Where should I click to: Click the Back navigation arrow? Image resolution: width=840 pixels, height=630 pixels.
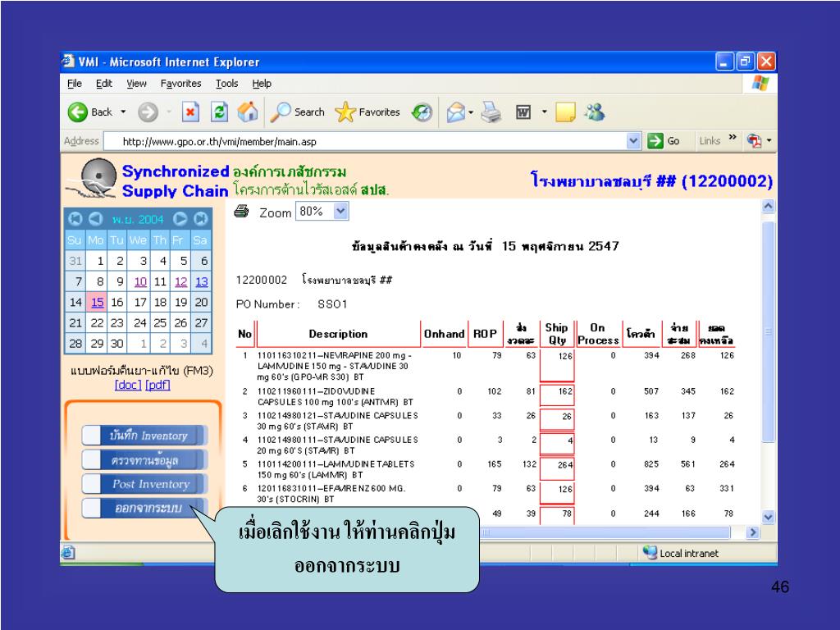point(78,112)
